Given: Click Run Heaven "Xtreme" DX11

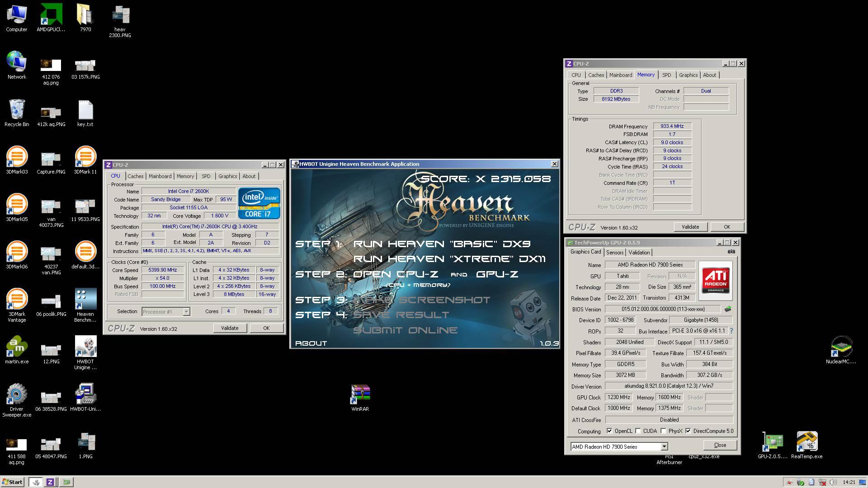Looking at the screenshot, I should pos(449,259).
